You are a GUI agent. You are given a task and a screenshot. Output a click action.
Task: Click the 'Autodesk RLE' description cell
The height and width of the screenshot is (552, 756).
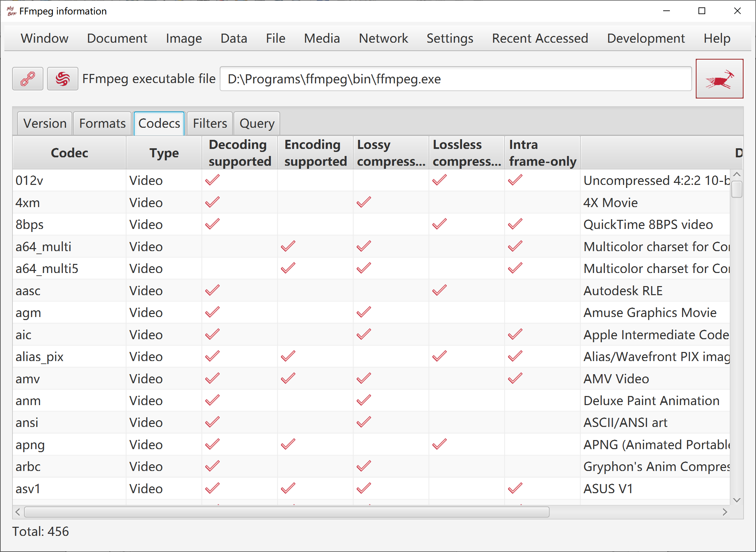pyautogui.click(x=655, y=290)
